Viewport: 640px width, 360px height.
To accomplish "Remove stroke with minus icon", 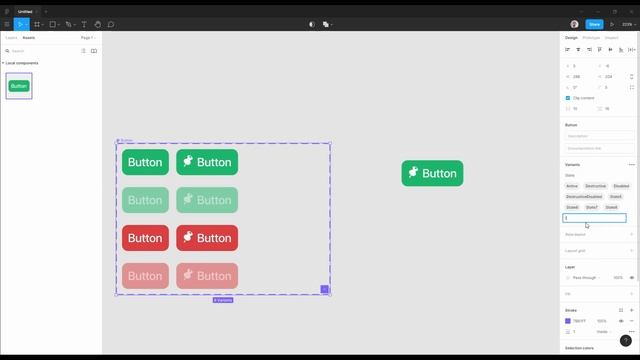I will click(631, 321).
